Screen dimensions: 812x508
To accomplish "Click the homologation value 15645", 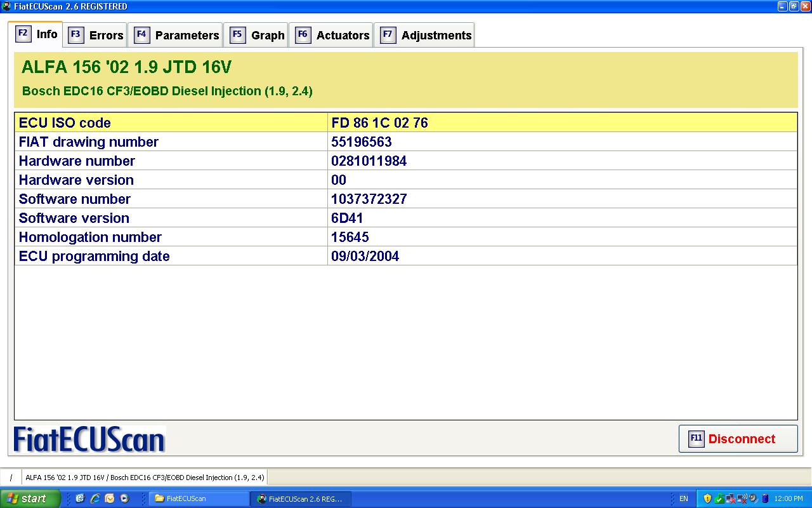I will click(350, 237).
